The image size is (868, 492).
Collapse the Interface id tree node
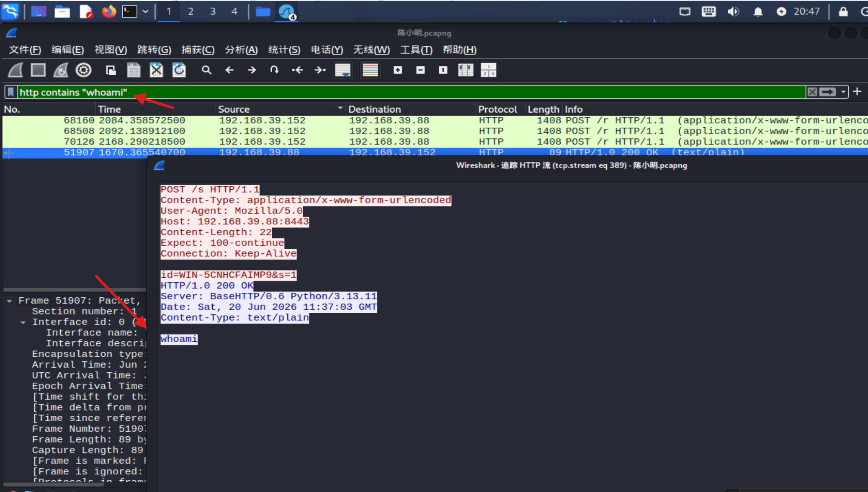pos(23,322)
